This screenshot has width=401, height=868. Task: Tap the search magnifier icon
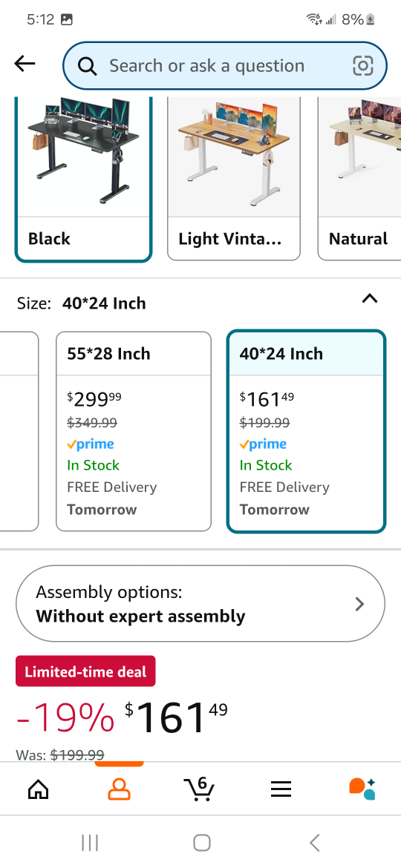(88, 67)
